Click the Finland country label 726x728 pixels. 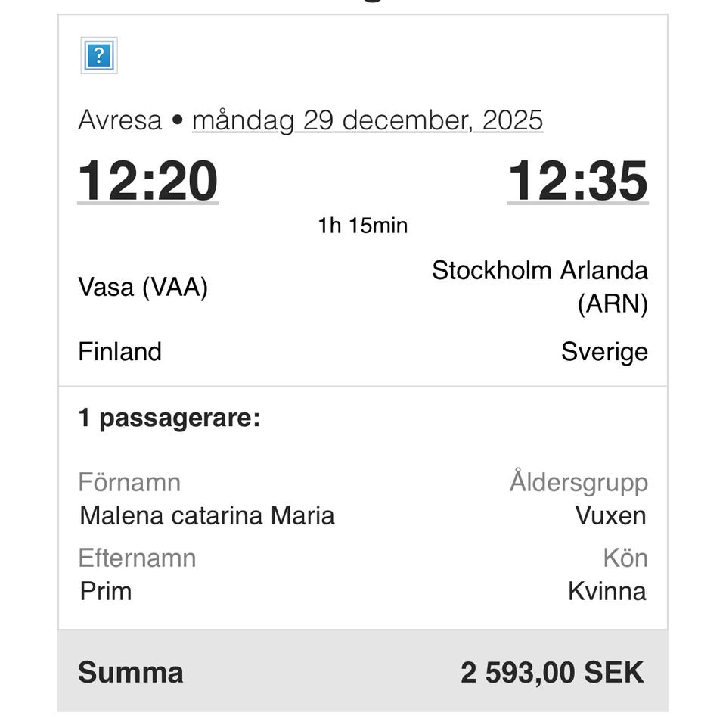point(119,352)
